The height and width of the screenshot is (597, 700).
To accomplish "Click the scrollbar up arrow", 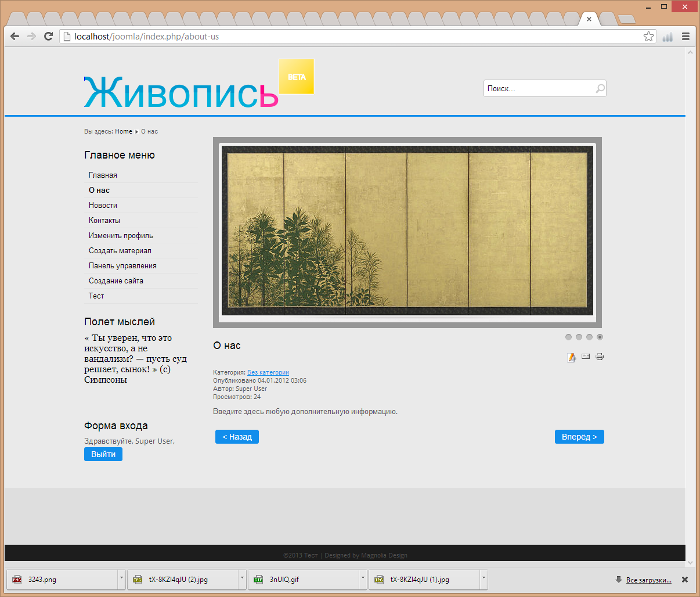I will 690,52.
